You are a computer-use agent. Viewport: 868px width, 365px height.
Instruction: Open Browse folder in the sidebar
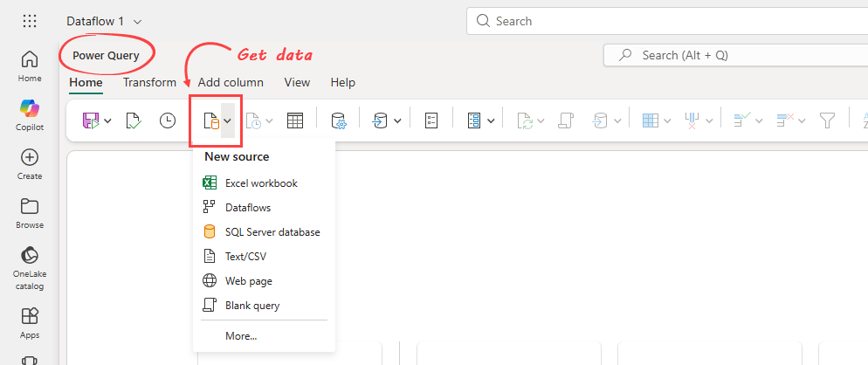point(30,213)
